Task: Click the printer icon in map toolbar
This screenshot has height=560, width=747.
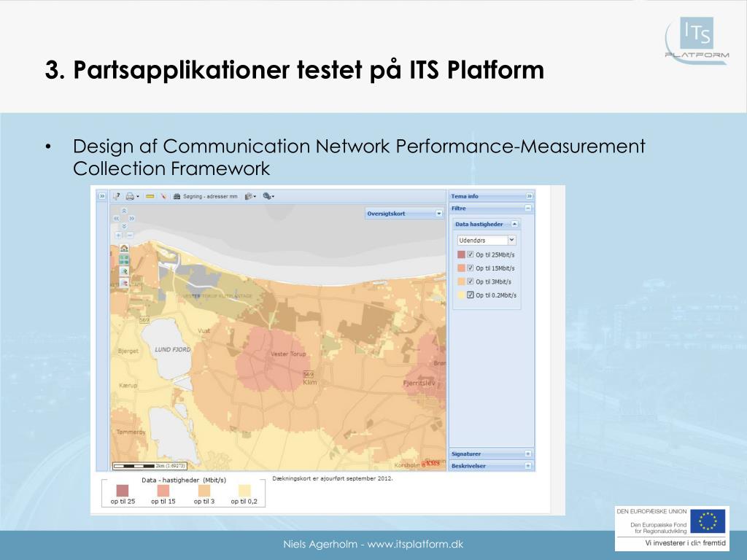Action: [130, 196]
